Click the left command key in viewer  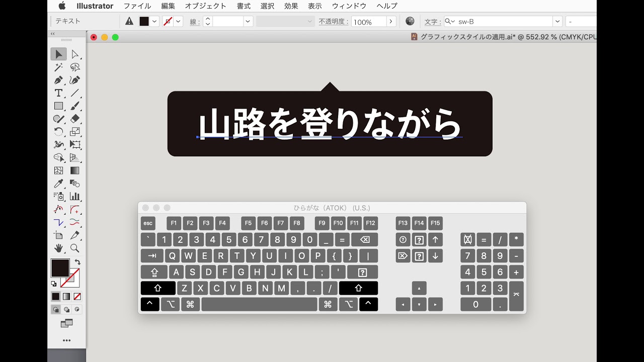pyautogui.click(x=190, y=304)
